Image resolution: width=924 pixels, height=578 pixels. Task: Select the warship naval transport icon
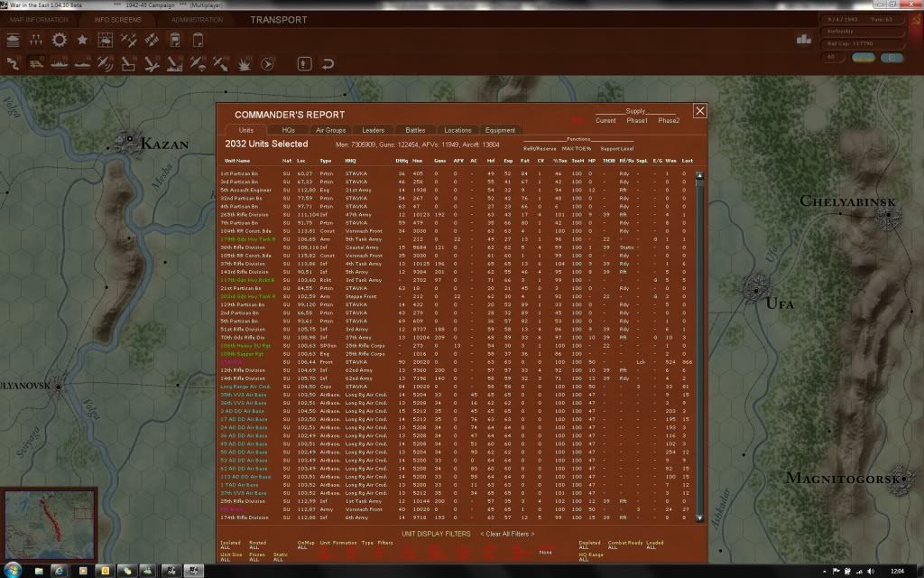(60, 63)
